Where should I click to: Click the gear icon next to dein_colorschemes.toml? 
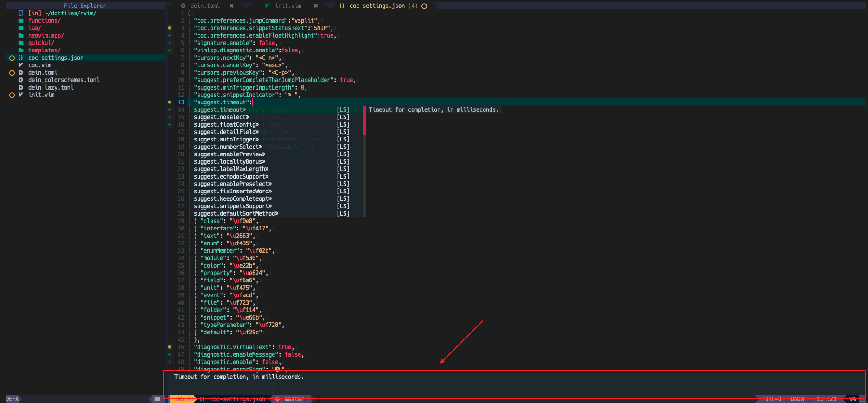pos(21,80)
